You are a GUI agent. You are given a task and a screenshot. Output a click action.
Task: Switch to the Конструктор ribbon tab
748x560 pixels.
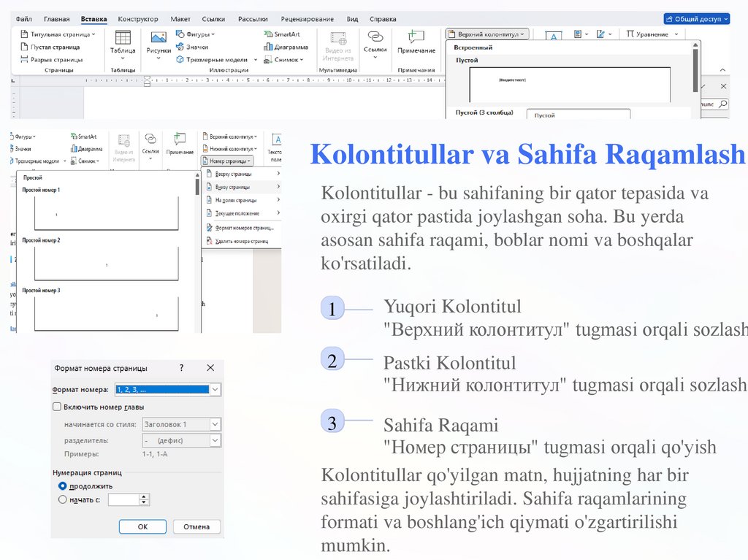(138, 19)
